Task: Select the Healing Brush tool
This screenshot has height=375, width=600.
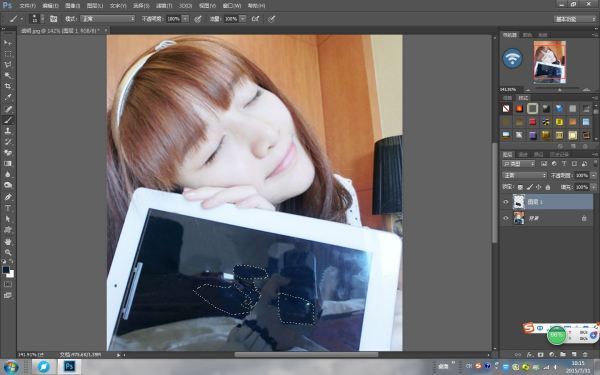Action: (x=8, y=109)
